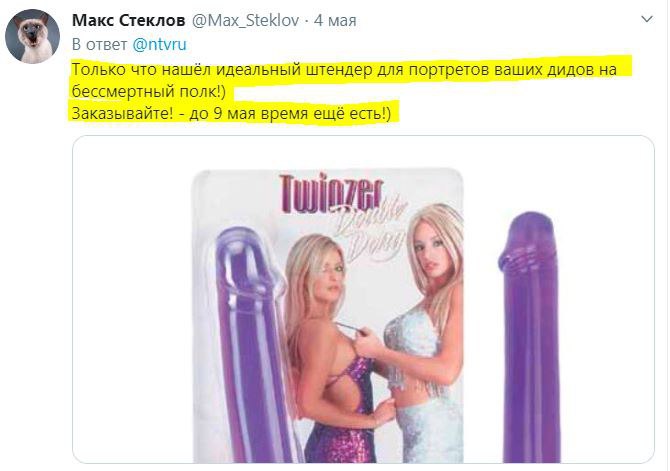Click the first highlighted tweet text line
670x471 pixels.
(344, 69)
